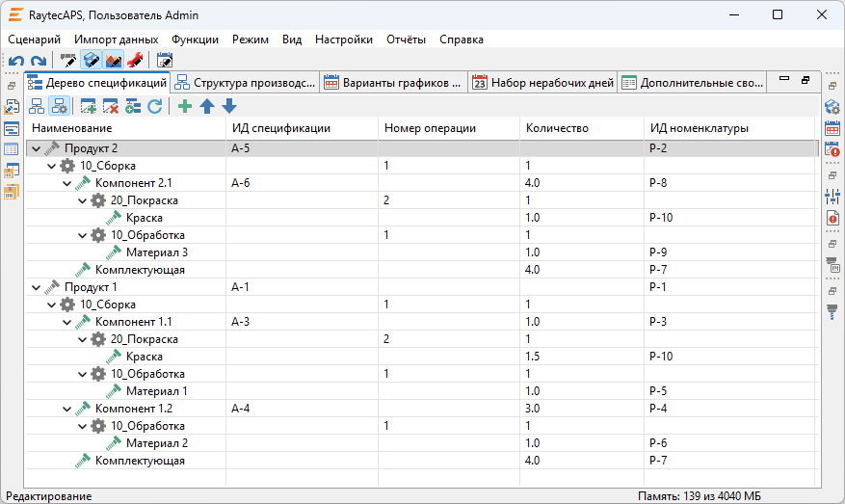Click the stacked barcode boxes icon in left sidebar
Viewport: 845px width, 504px height.
(x=12, y=192)
